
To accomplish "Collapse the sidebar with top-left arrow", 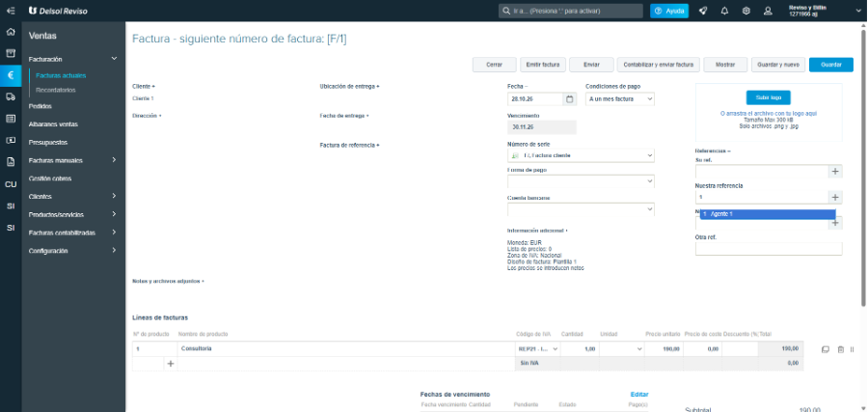I will [x=11, y=11].
